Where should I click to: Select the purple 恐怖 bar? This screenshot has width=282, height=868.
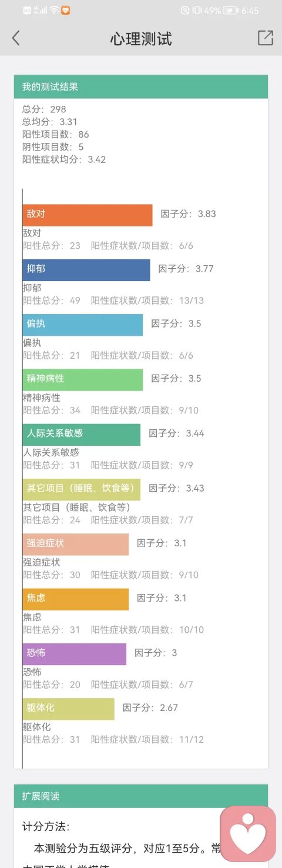75,654
